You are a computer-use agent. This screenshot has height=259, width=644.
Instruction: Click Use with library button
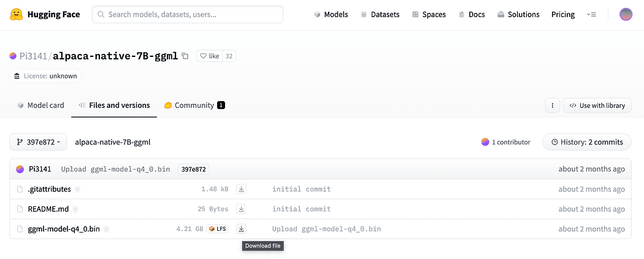pos(597,105)
